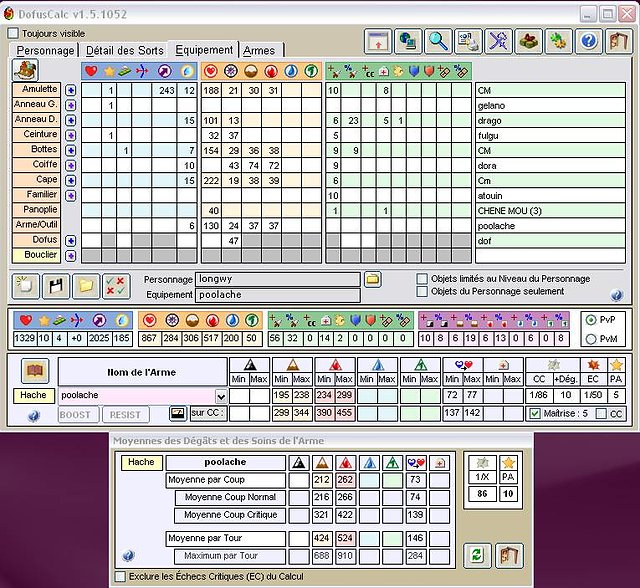This screenshot has width=640, height=588.
Task: Click the help globe beside Maximum par Tour
Action: (128, 556)
